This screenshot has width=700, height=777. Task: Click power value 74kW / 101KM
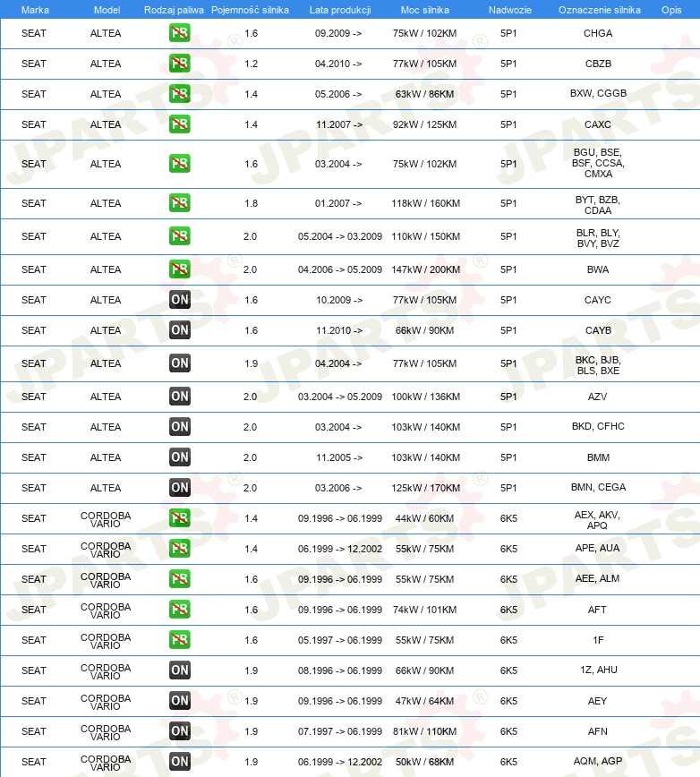424,610
